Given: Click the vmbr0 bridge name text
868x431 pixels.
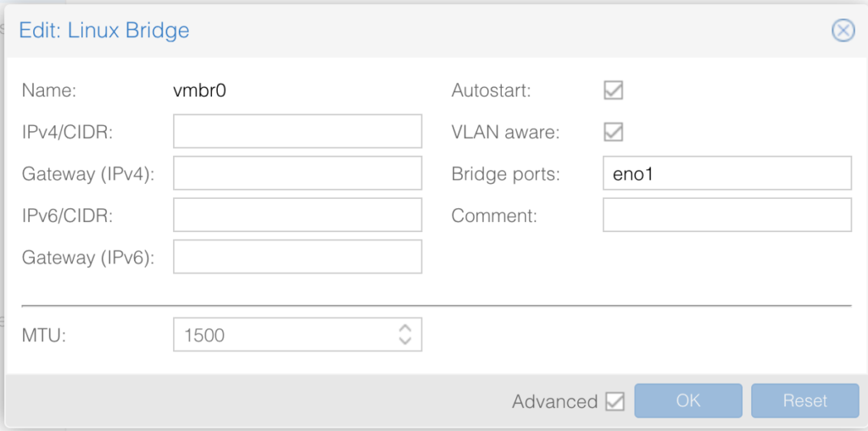Looking at the screenshot, I should pyautogui.click(x=200, y=91).
